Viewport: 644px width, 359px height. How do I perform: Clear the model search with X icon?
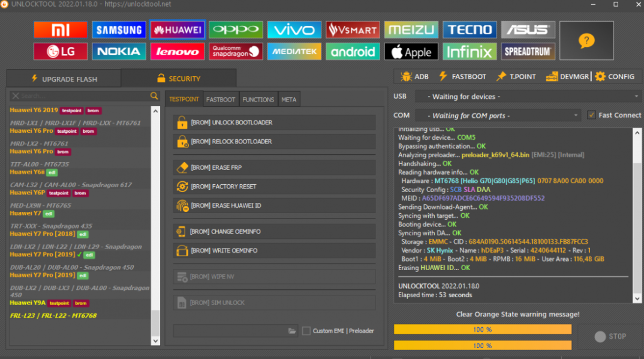click(15, 96)
